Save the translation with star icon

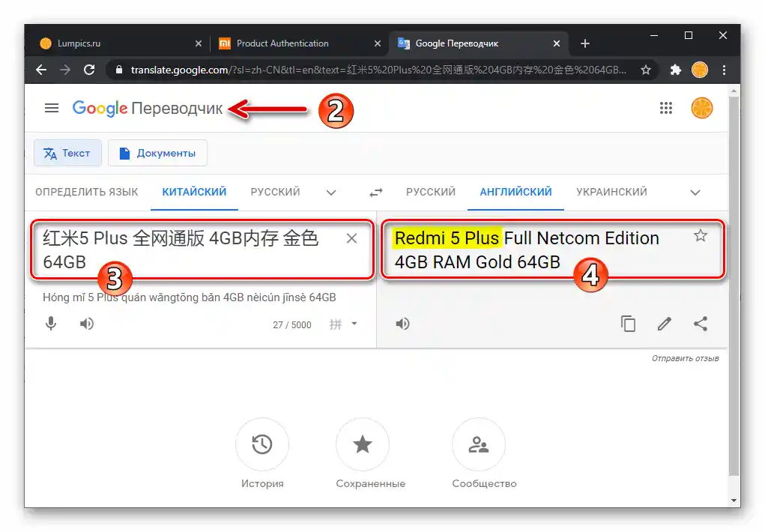(x=700, y=236)
